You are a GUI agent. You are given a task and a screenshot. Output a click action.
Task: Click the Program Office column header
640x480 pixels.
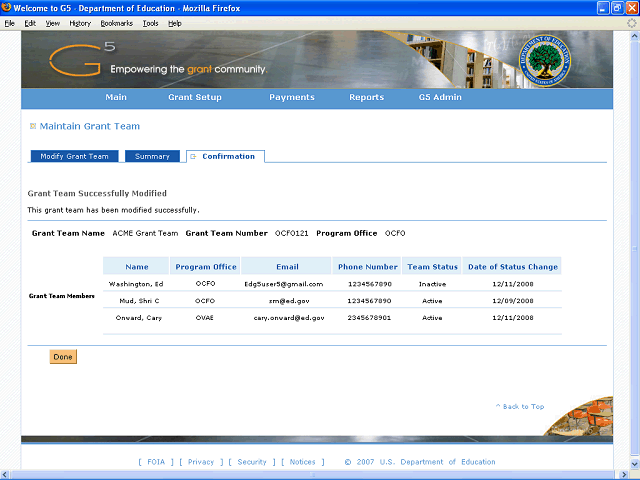[x=206, y=267]
